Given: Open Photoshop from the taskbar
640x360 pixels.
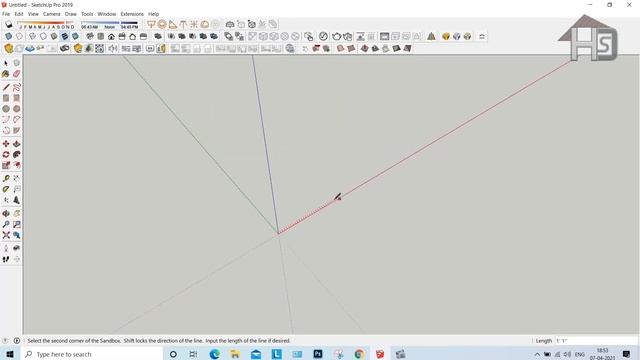Looking at the screenshot, I should coord(318,354).
